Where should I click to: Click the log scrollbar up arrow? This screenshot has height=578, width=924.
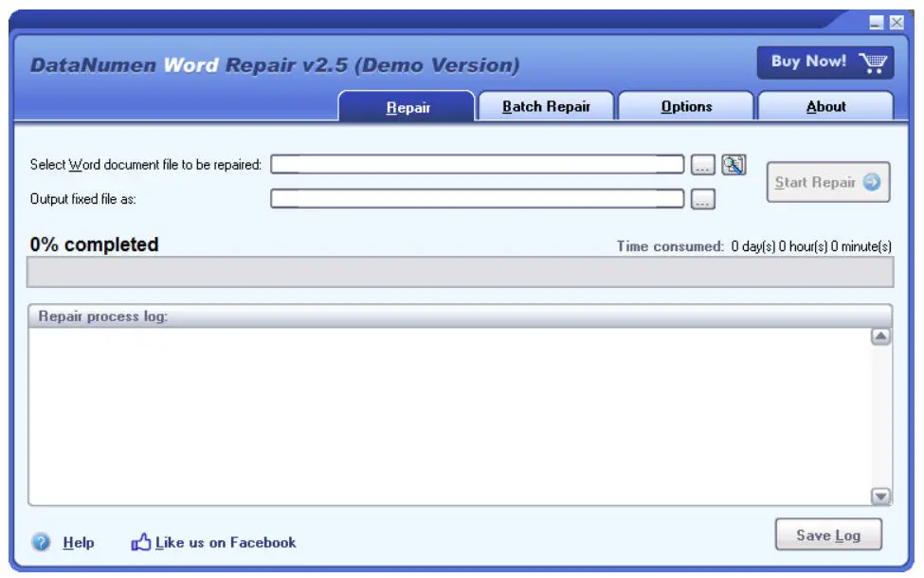click(x=880, y=336)
